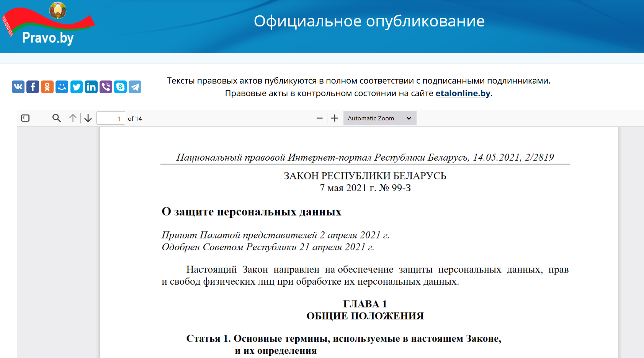Go to next PDF page
This screenshot has height=358, width=644.
click(x=88, y=118)
